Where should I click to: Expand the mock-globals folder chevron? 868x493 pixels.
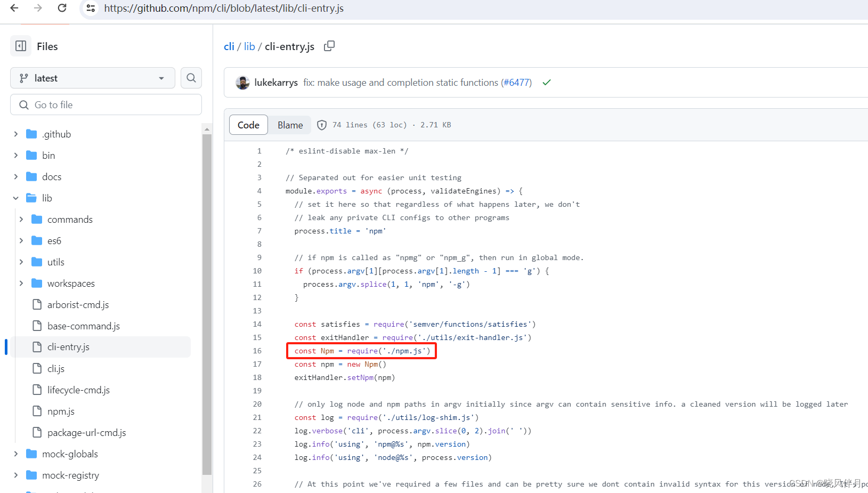tap(15, 454)
